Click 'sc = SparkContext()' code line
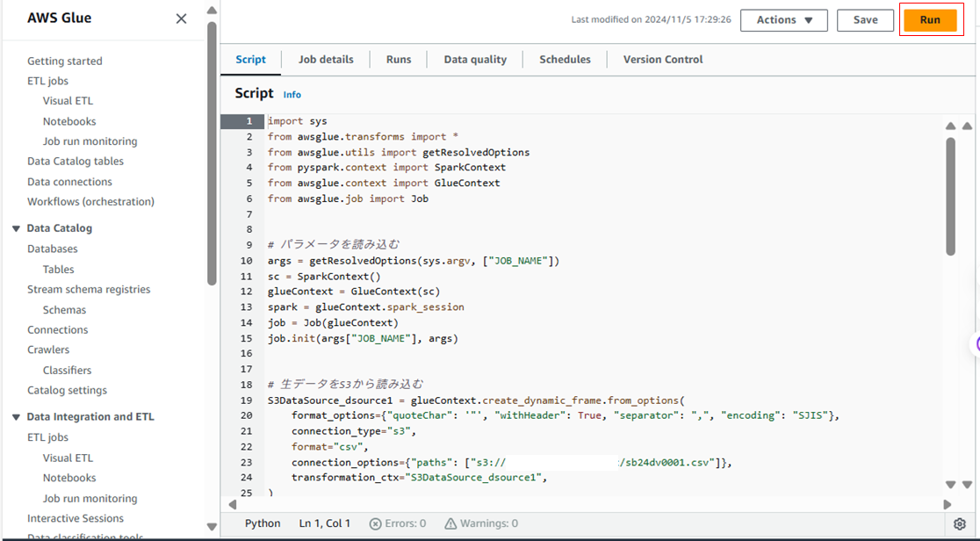Image resolution: width=980 pixels, height=541 pixels. click(x=324, y=277)
